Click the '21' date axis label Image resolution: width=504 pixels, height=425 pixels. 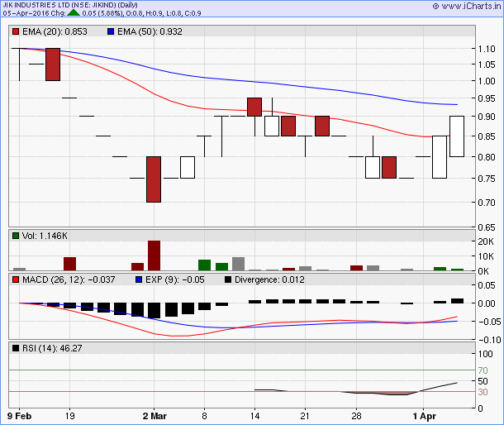point(305,416)
